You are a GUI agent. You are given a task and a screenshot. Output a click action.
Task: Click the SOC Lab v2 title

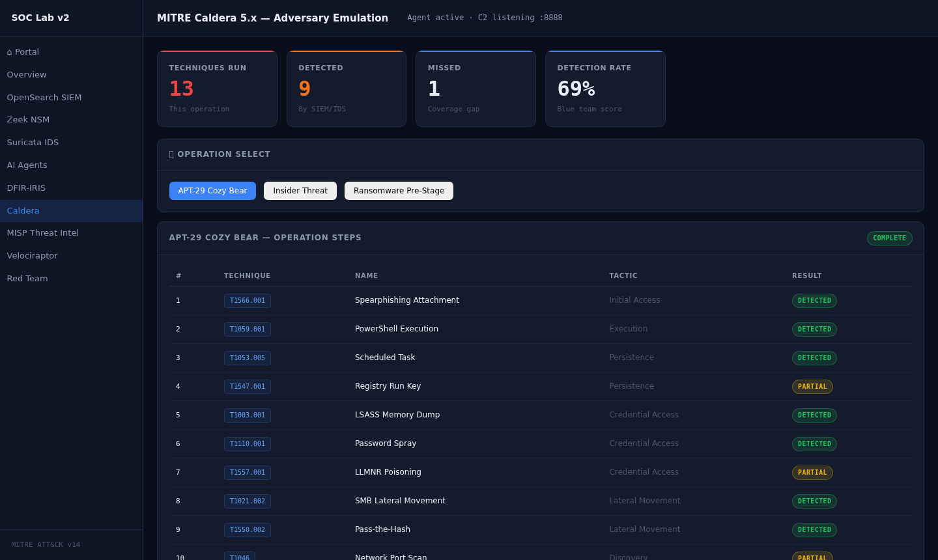coord(40,18)
